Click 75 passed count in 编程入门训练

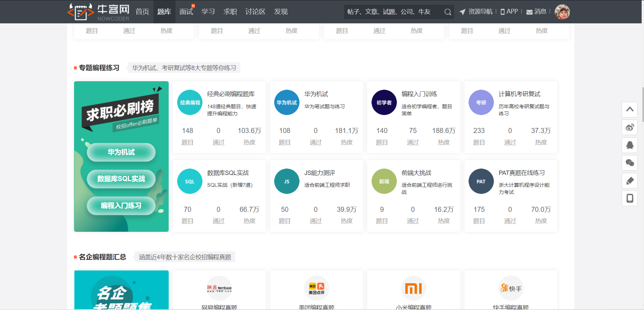click(413, 131)
